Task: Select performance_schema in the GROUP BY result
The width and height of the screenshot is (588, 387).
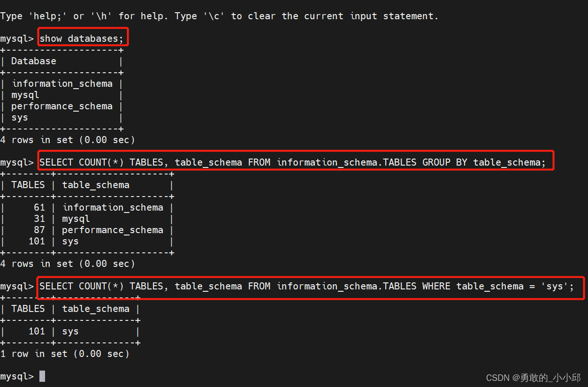Action: tap(113, 230)
